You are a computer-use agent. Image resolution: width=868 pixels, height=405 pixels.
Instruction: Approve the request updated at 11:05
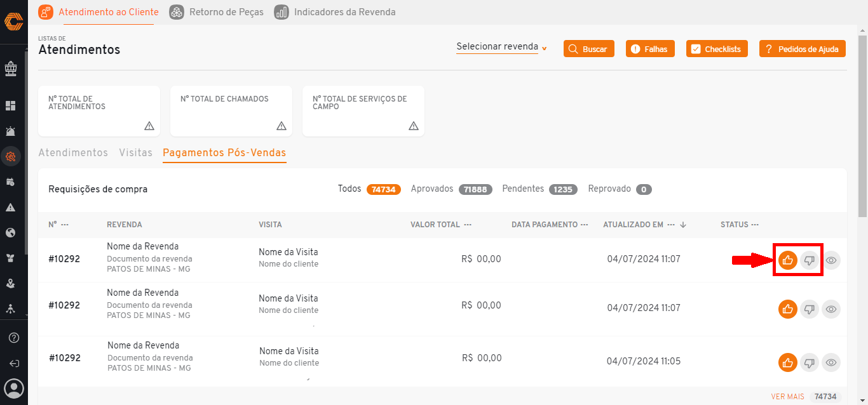[788, 362]
